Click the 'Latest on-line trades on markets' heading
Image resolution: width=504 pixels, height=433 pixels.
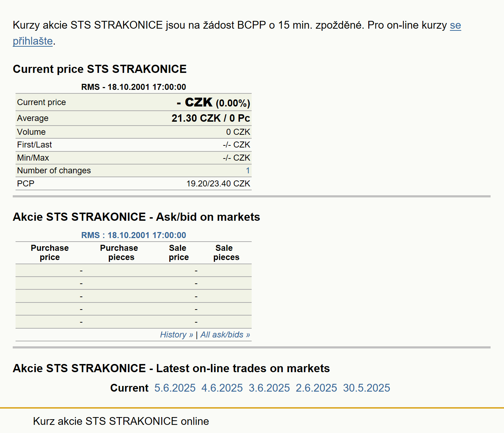click(x=171, y=368)
